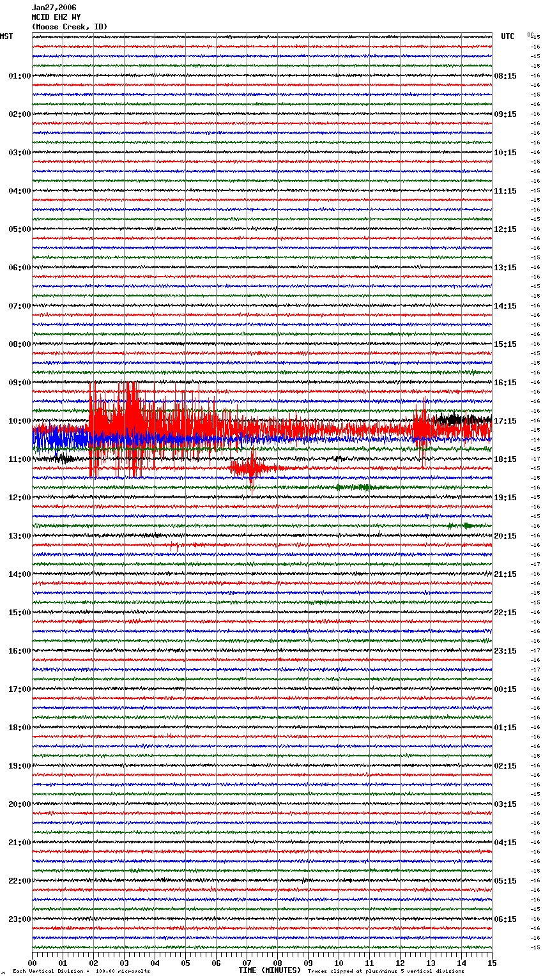
Task: Select the station code MCID EHZ WY
Action: click(56, 17)
